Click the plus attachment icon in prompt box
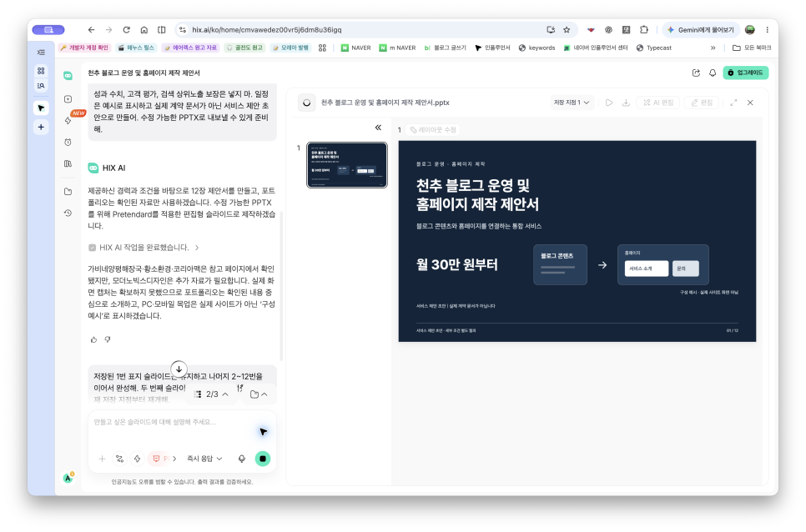This screenshot has height=532, width=806. click(102, 459)
